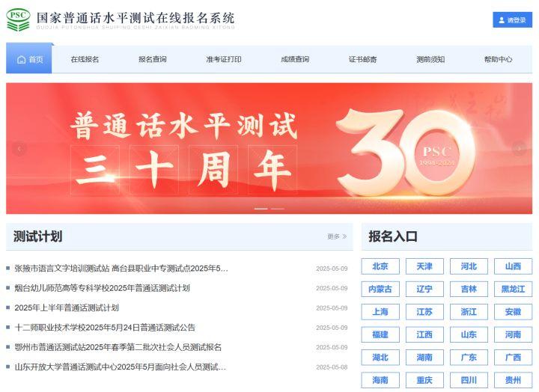Select 江苏 registration entry

pos(424,312)
